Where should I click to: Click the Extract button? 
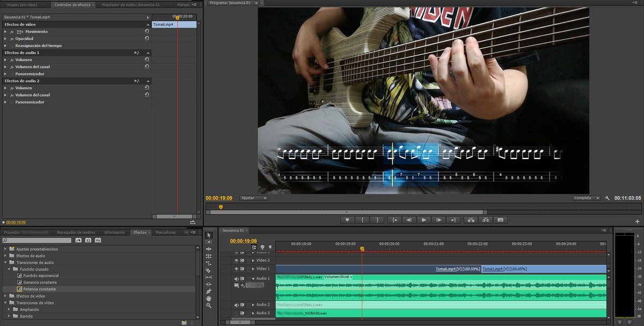486,220
